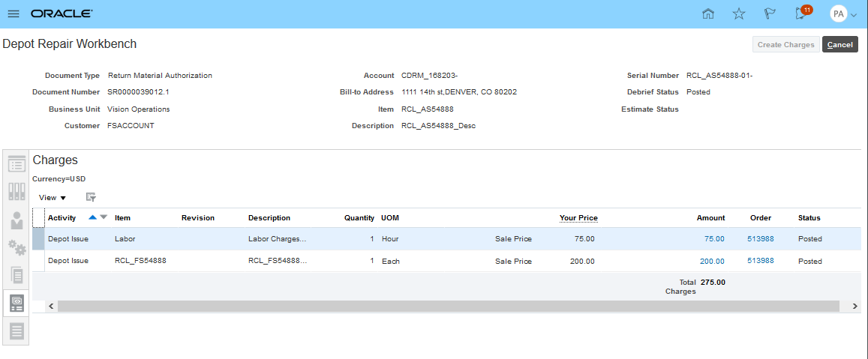Open order 513988 in RCL_FS54888 row

click(x=761, y=260)
